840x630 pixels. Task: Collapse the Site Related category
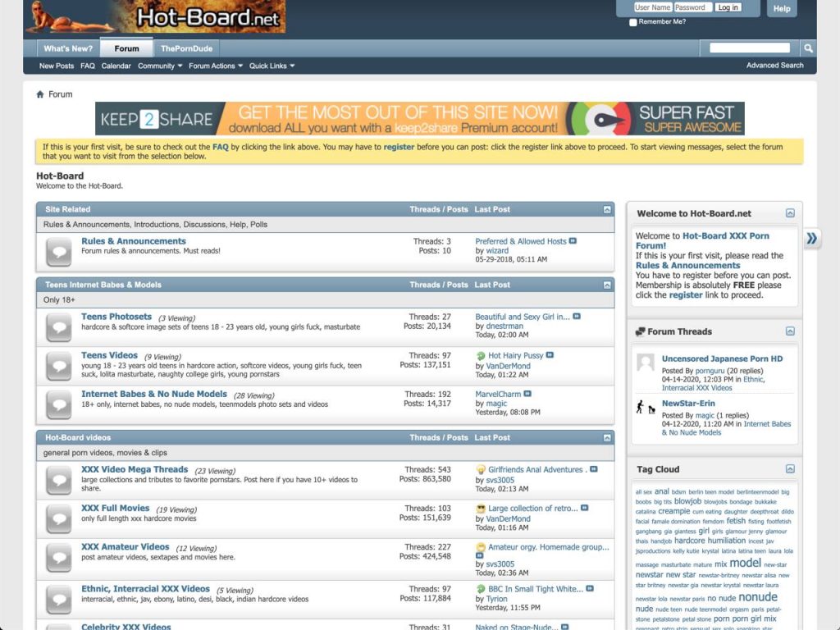coord(607,210)
